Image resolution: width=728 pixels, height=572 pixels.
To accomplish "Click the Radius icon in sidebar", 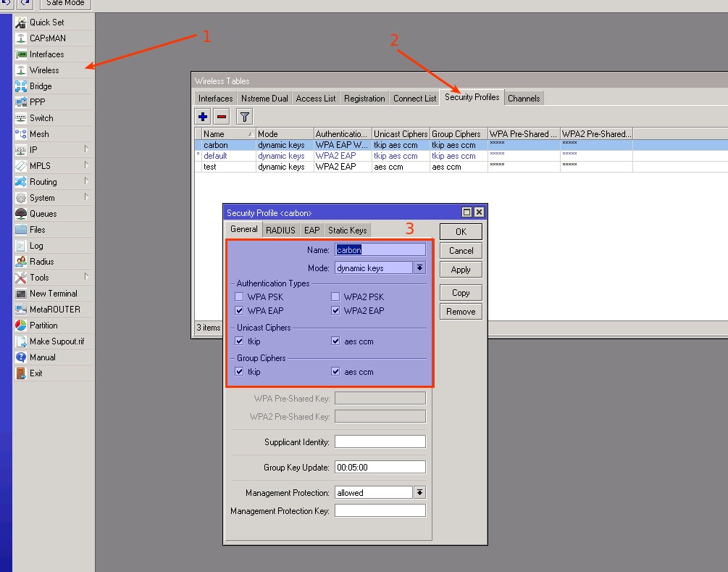I will [21, 262].
